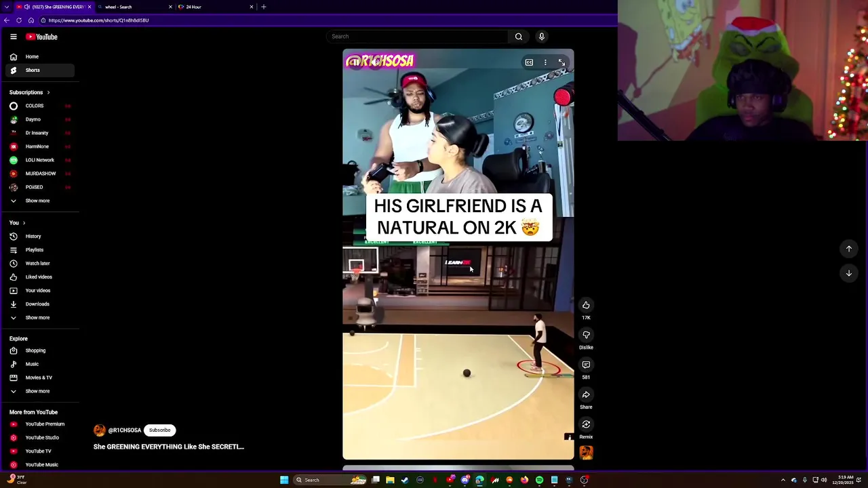The image size is (868, 488).
Task: Like the short with thumbs up
Action: tap(586, 305)
